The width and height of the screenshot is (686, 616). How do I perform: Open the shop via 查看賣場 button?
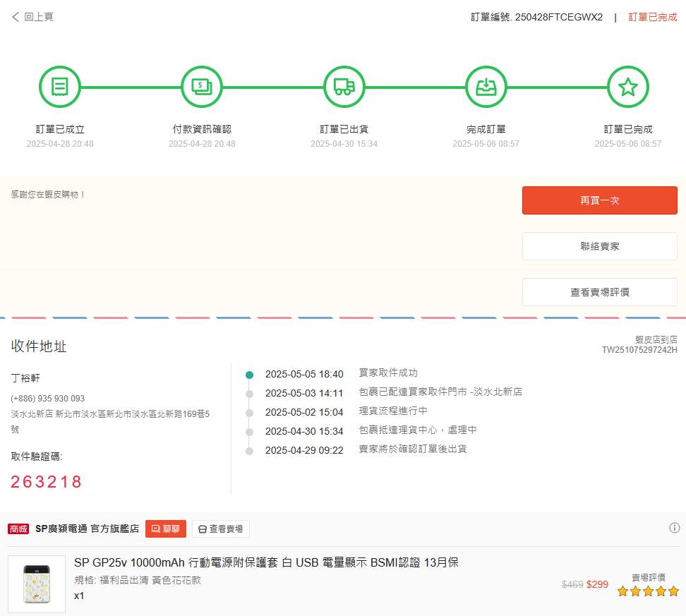point(220,529)
